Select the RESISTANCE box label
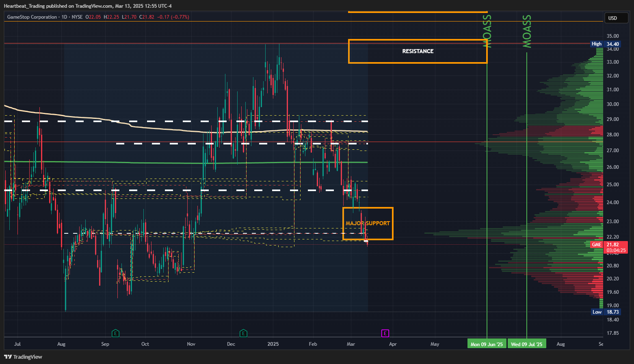 pyautogui.click(x=418, y=51)
